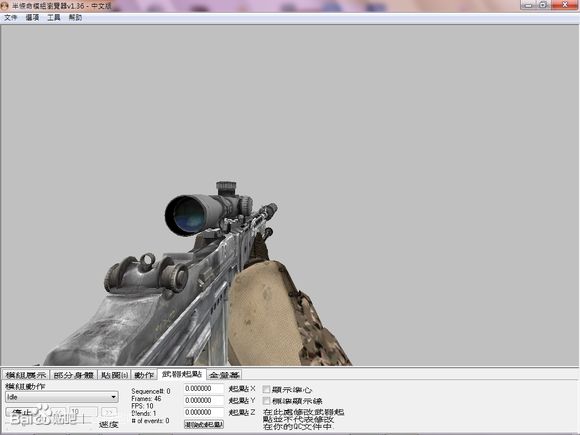
Task: Click the 起點 Z origin value field
Action: click(204, 412)
